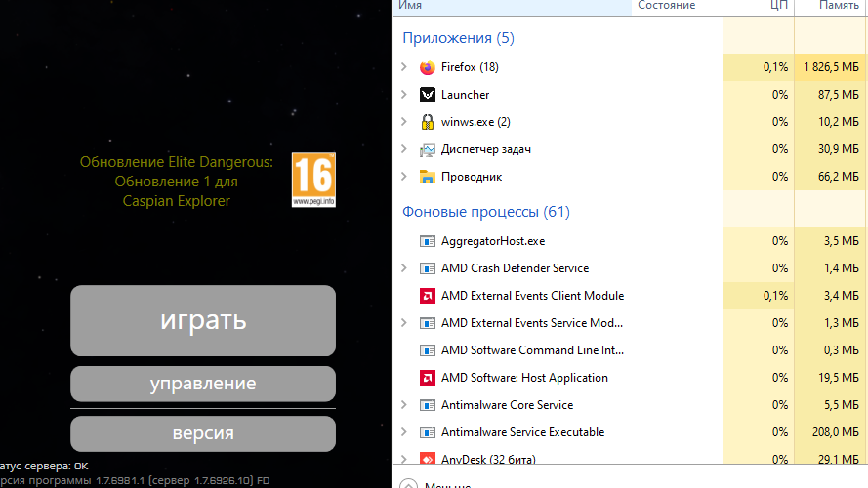Image resolution: width=868 pixels, height=488 pixels.
Task: Click AMD External Events Client Module's 0,1% CPU value
Action: 775,296
